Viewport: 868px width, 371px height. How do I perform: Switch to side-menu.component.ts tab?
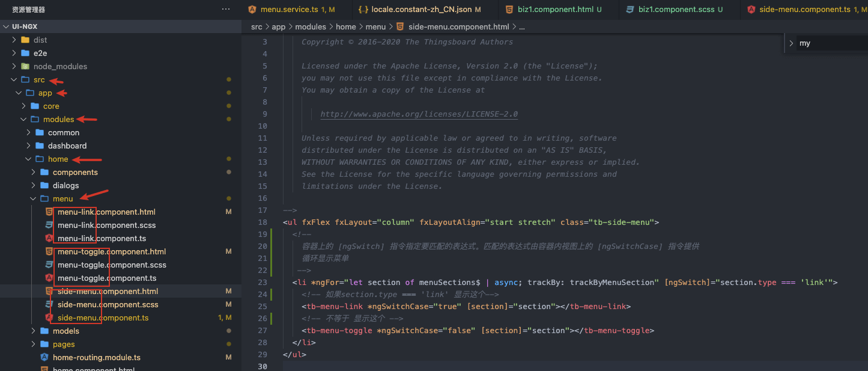coord(804,9)
